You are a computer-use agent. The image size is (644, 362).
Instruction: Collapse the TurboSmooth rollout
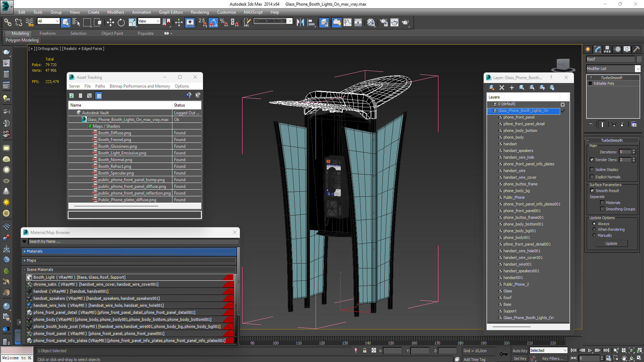pyautogui.click(x=612, y=140)
